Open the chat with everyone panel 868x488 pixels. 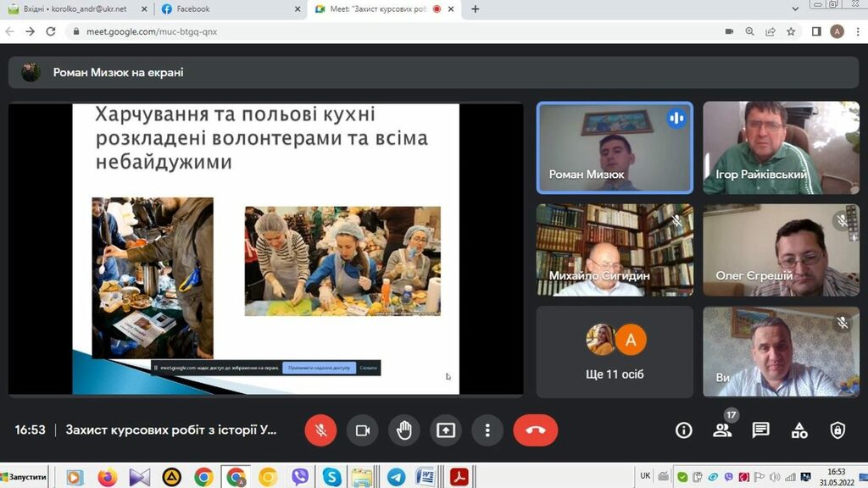pos(761,430)
